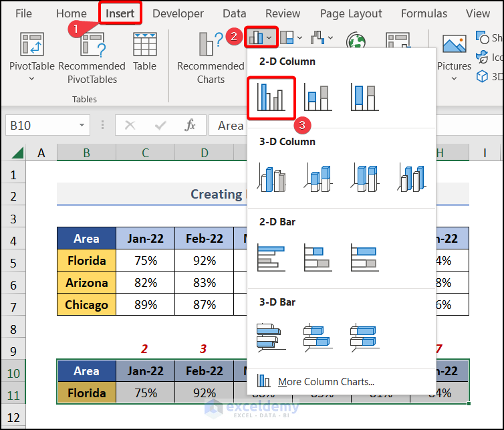Open Recommended PivotTables
The height and width of the screenshot is (430, 504).
click(92, 58)
